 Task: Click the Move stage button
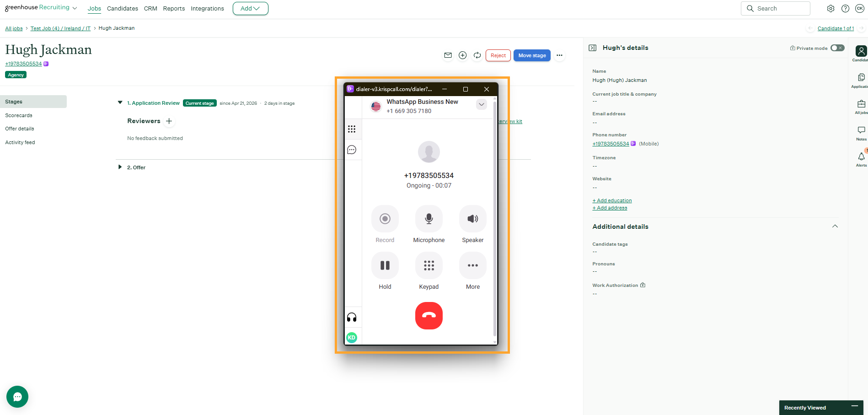[x=532, y=55]
